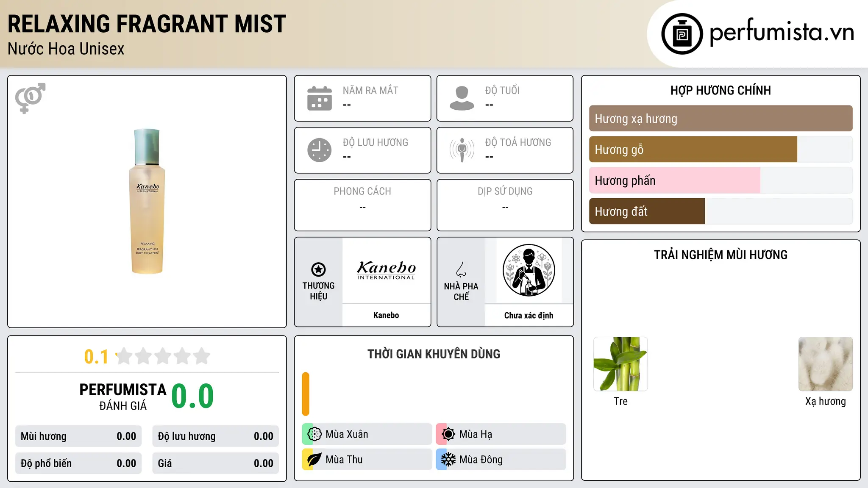Click the RELAXING FRAGRANT MIST title
The image size is (868, 488).
pos(147,24)
